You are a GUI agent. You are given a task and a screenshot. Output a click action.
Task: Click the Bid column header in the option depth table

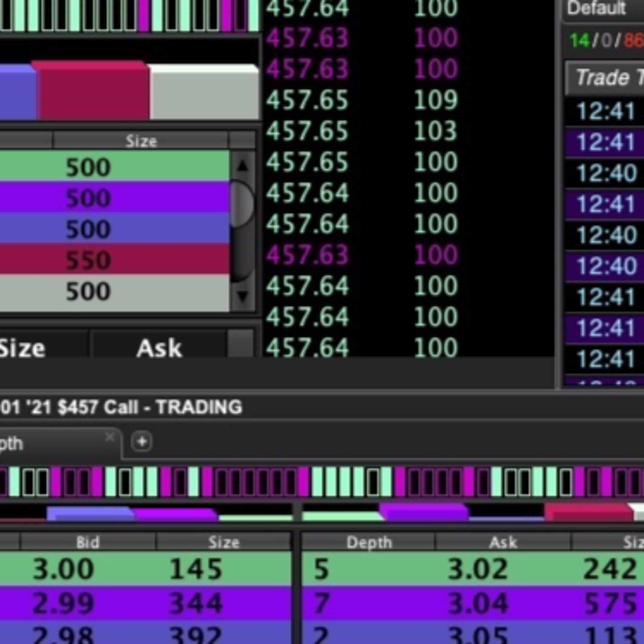(88, 542)
